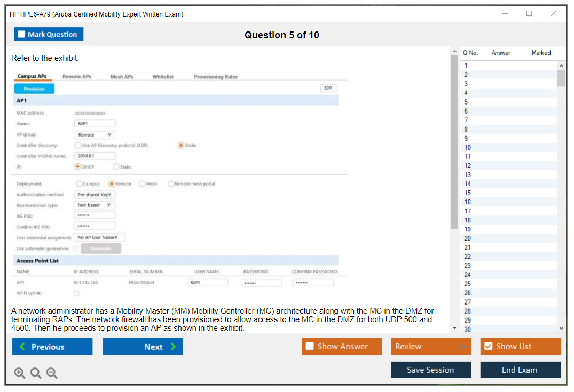
Task: Enable the Show Answer checkbox
Action: (310, 347)
